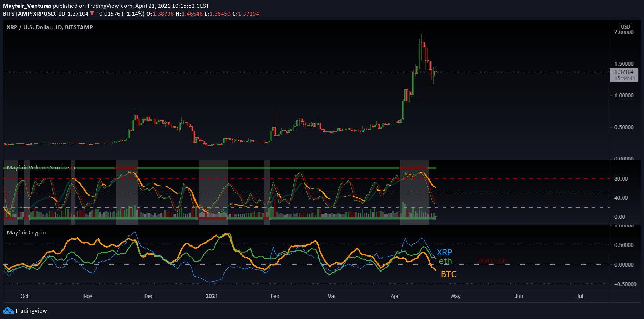644x319 pixels.
Task: Click the 2021 marker on time axis
Action: (212, 296)
